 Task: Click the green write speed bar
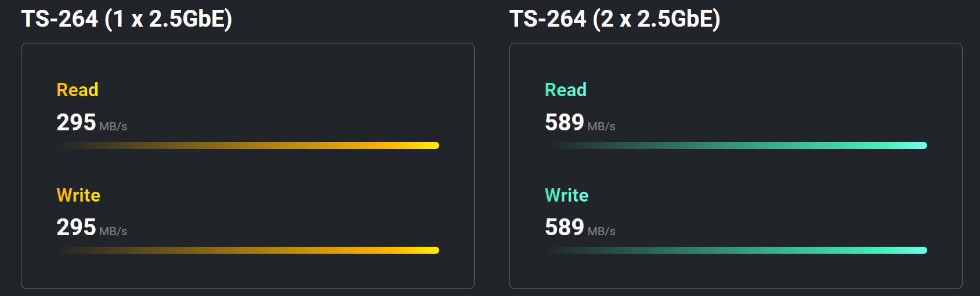pos(736,250)
